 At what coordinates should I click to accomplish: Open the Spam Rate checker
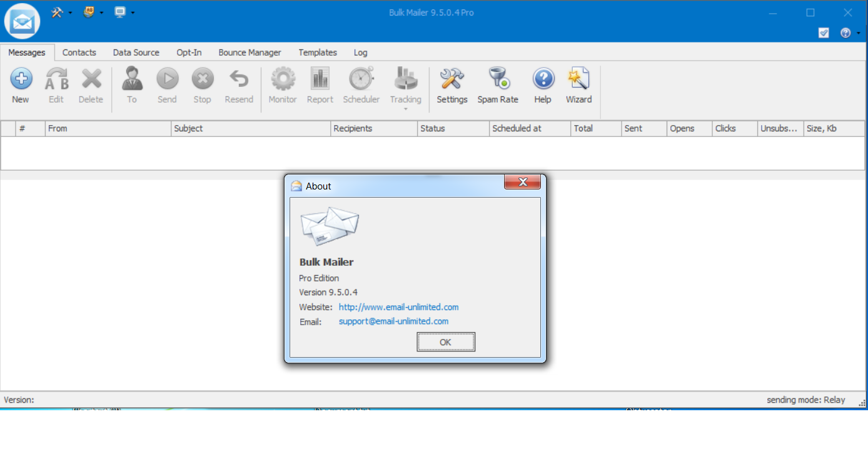click(x=498, y=79)
